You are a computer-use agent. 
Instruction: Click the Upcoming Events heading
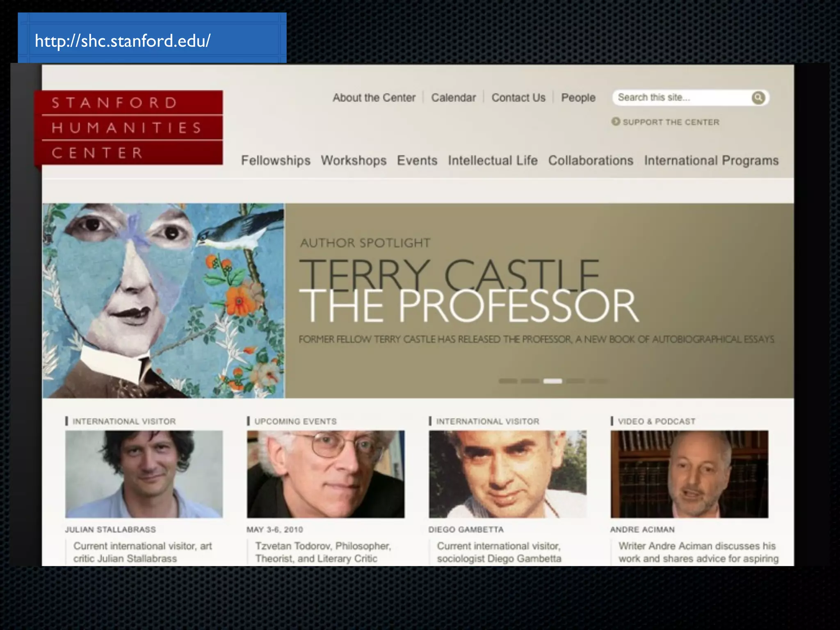point(295,421)
